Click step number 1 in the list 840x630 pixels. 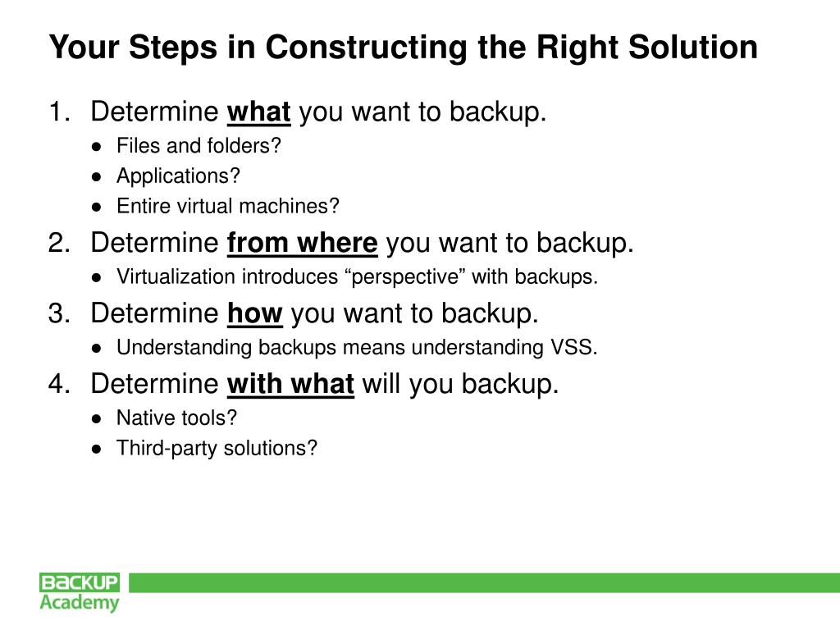[x=59, y=112]
